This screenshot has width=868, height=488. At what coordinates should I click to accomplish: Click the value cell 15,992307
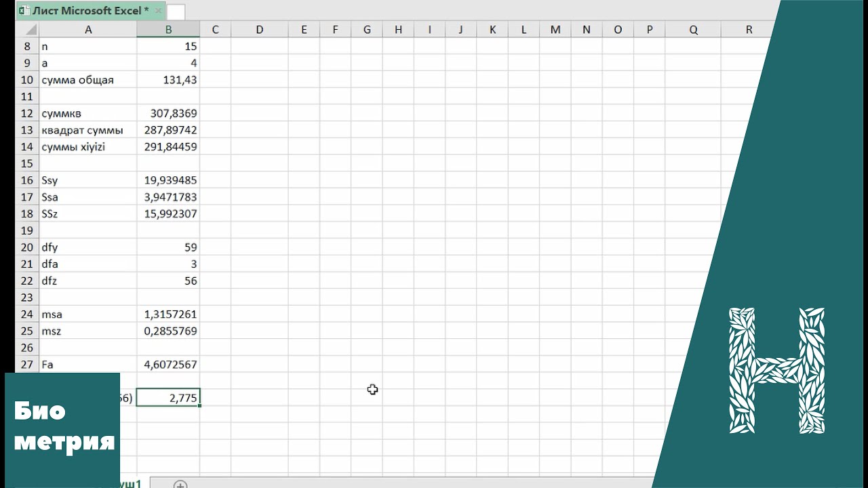[x=168, y=213]
